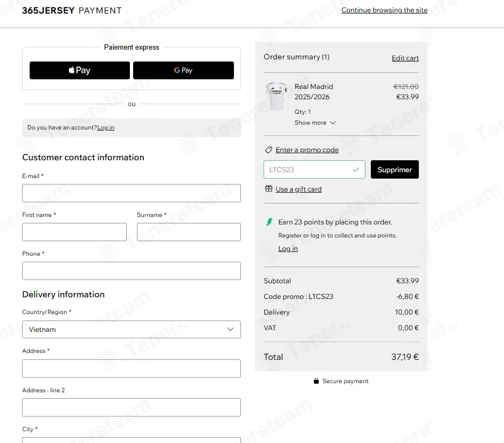Pay with the Apple Pay button
Viewport: 504px width, 443px height.
pos(80,70)
